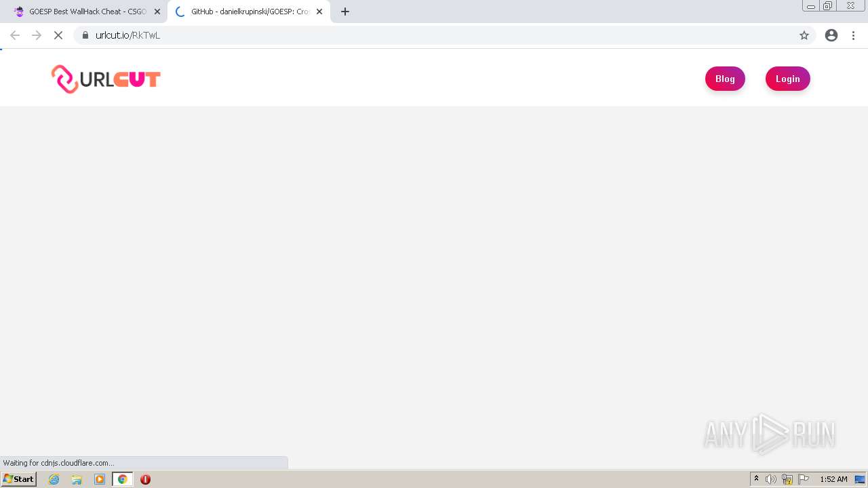The height and width of the screenshot is (488, 868).
Task: Open the red Opera-style taskbar icon
Action: pyautogui.click(x=145, y=479)
